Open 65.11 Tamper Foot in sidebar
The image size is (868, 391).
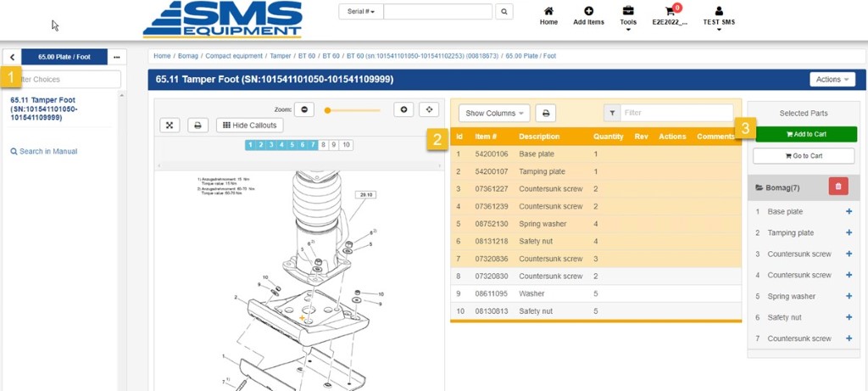[44, 109]
